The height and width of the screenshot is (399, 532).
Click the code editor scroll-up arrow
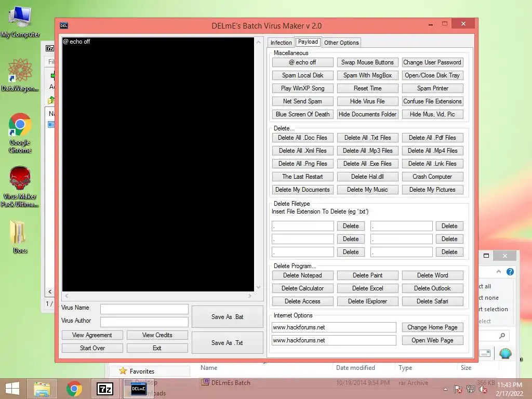click(259, 42)
